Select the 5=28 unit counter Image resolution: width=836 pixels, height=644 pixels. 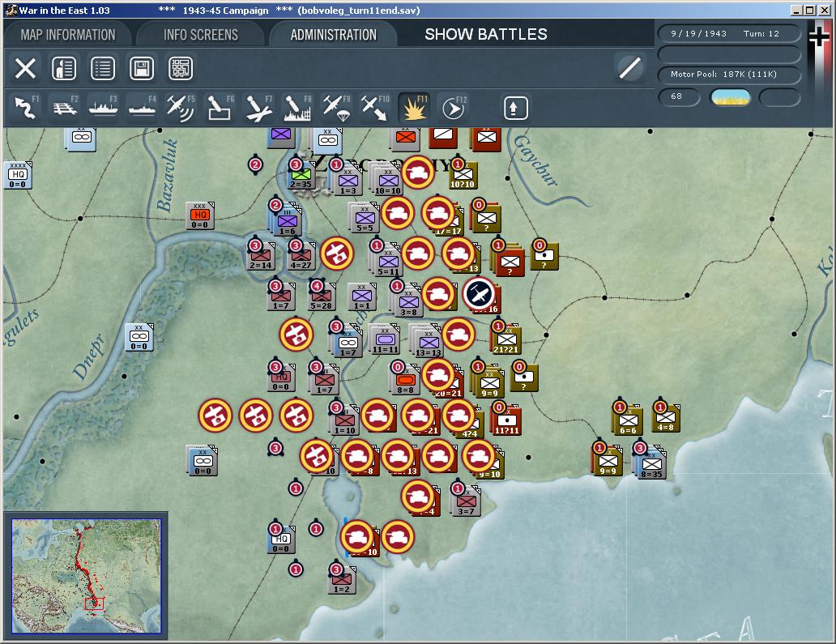321,296
